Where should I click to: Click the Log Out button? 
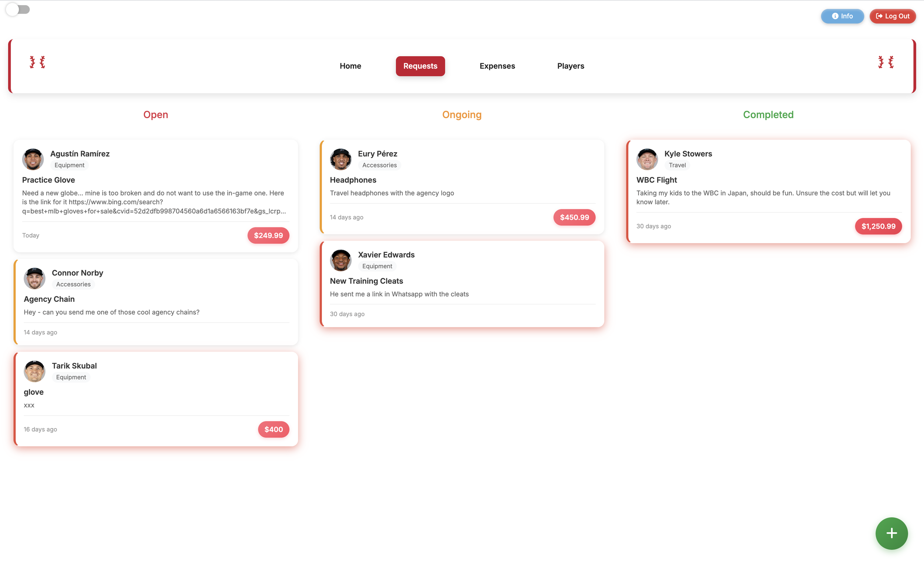point(892,16)
